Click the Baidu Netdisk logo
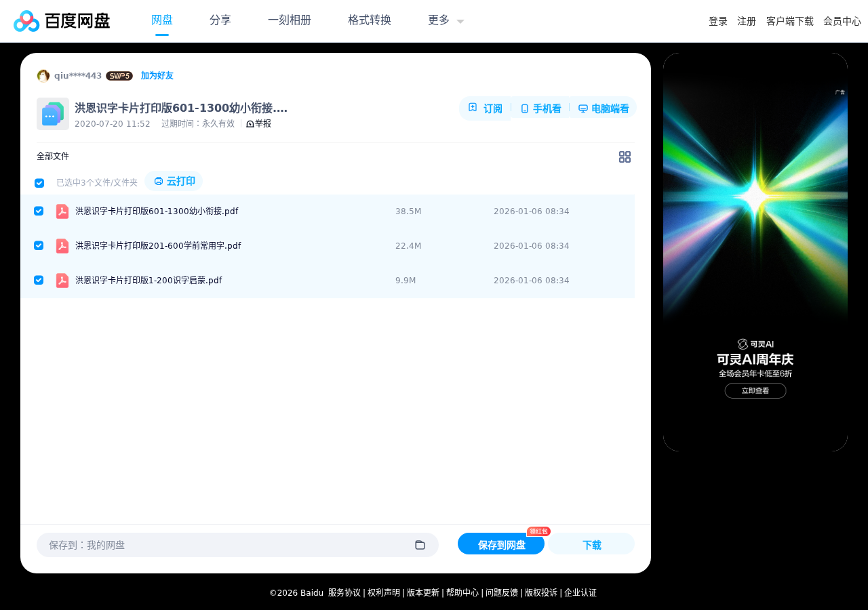 (x=62, y=21)
